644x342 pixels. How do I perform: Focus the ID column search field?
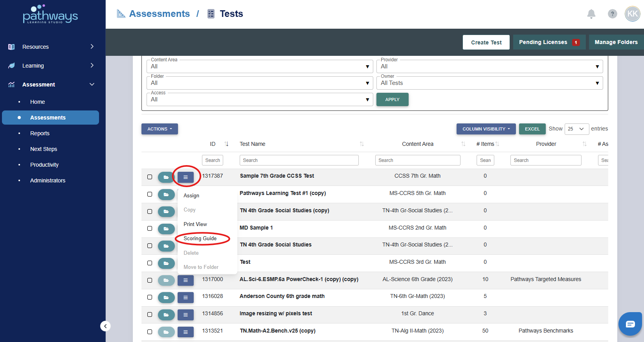[x=213, y=160]
